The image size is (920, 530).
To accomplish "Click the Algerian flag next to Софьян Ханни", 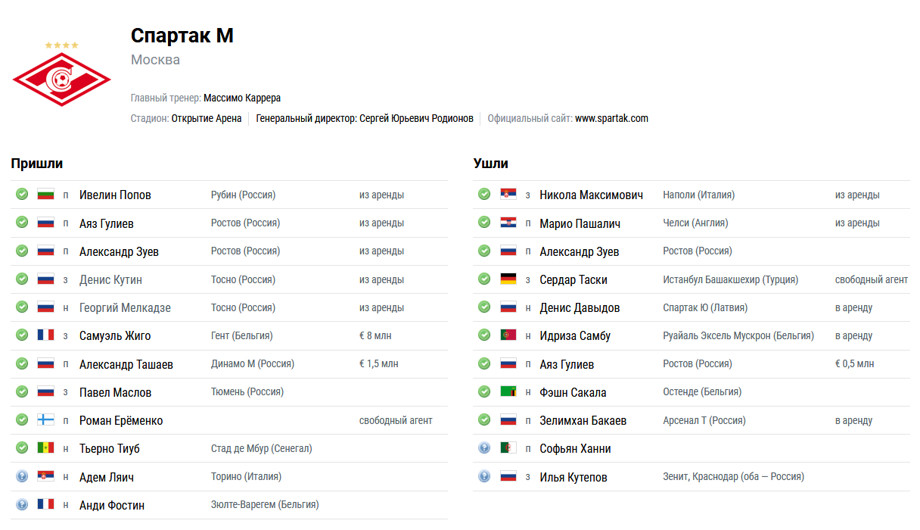I will (x=508, y=448).
